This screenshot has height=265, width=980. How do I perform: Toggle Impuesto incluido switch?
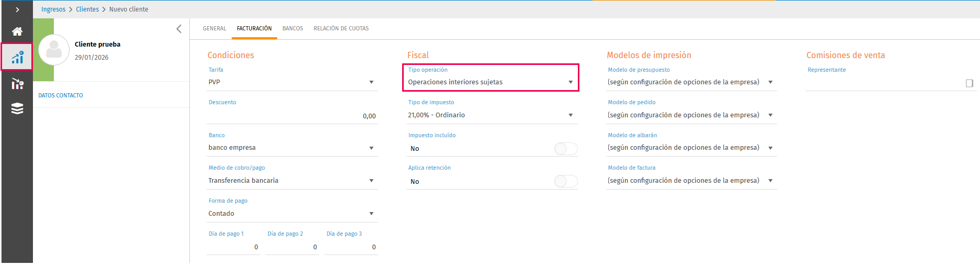point(566,149)
